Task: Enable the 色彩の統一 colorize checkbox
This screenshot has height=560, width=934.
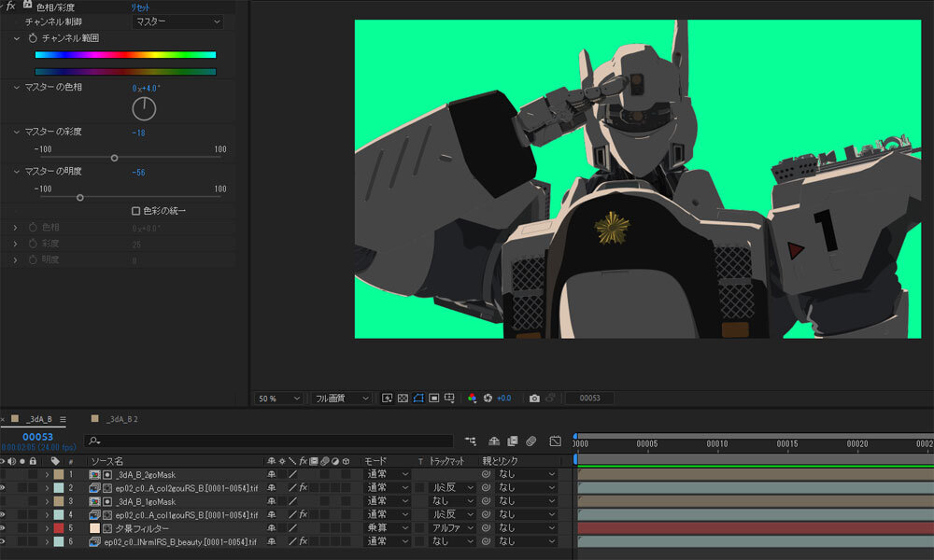Action: 135,211
